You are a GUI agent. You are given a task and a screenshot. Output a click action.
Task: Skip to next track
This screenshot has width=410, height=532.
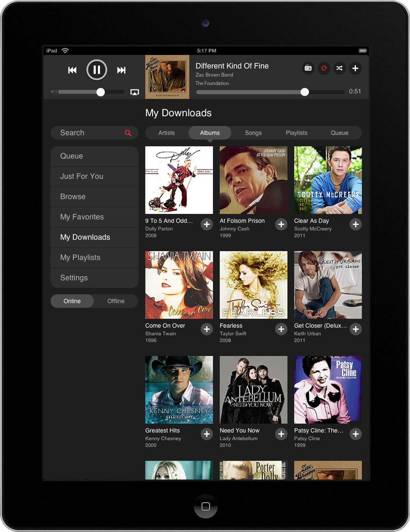[121, 70]
